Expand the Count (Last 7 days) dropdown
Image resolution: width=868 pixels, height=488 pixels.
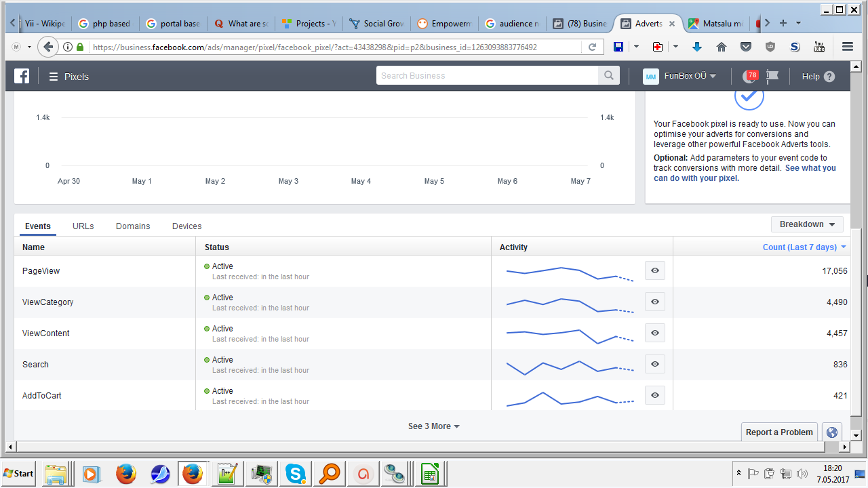[x=804, y=247]
